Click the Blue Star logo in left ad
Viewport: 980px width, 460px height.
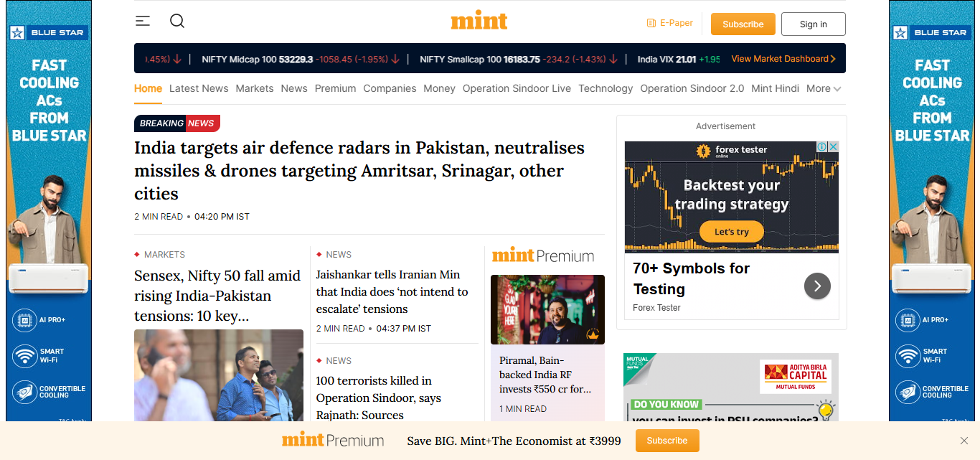(x=47, y=32)
